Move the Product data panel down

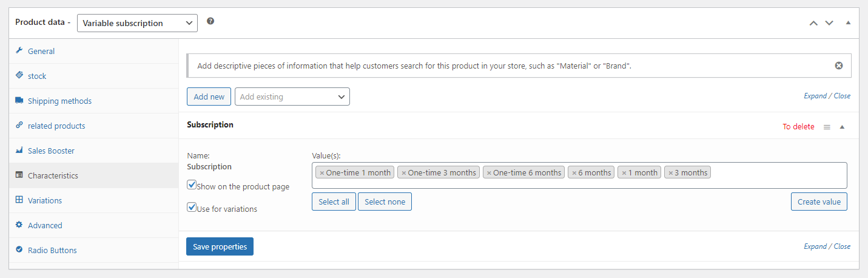829,23
